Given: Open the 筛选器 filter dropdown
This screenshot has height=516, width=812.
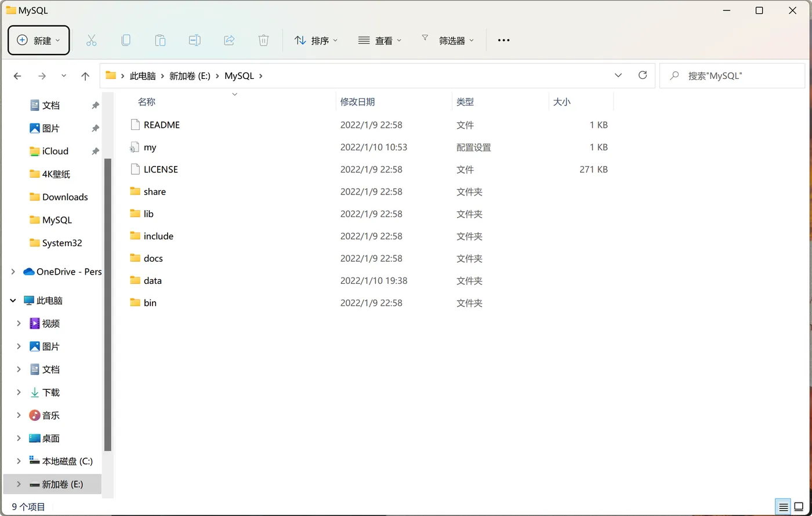Looking at the screenshot, I should point(448,40).
